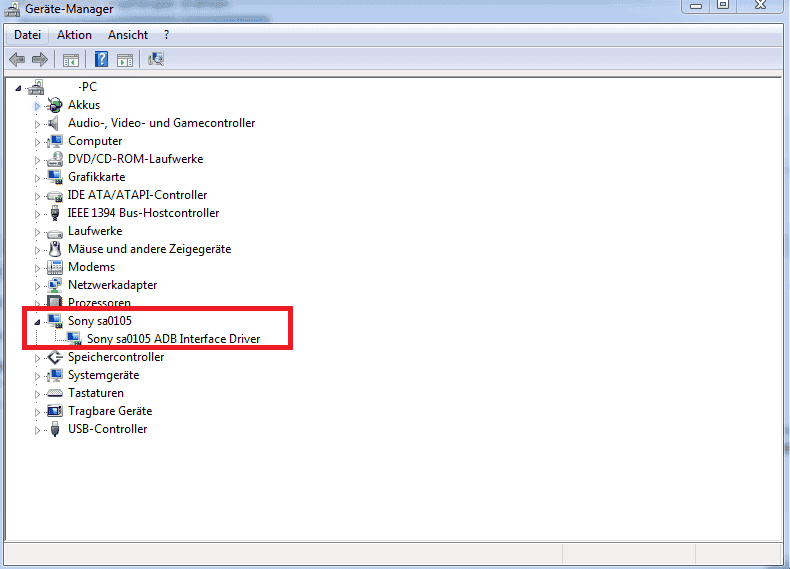The height and width of the screenshot is (569, 790).
Task: Select the Systemgeräte label
Action: click(x=103, y=375)
